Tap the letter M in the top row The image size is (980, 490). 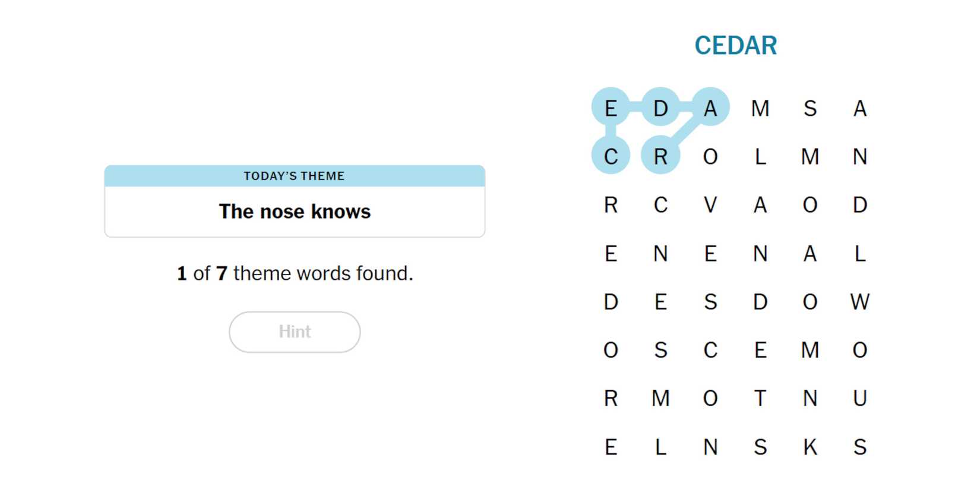[x=760, y=108]
